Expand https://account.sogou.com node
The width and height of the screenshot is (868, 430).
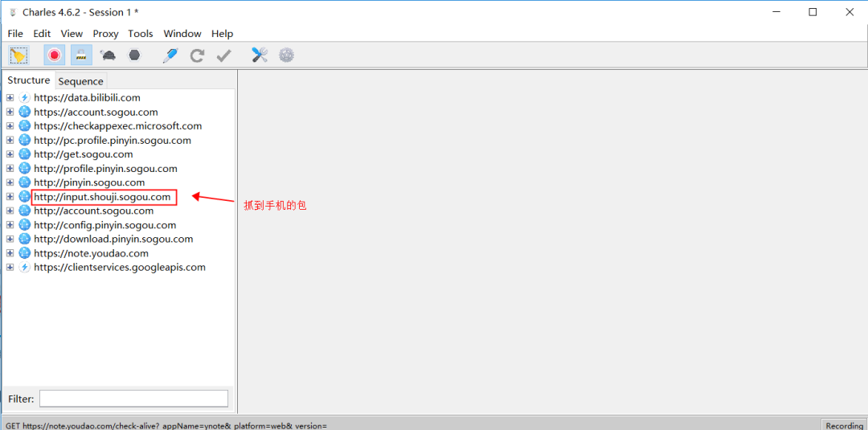[x=10, y=112]
